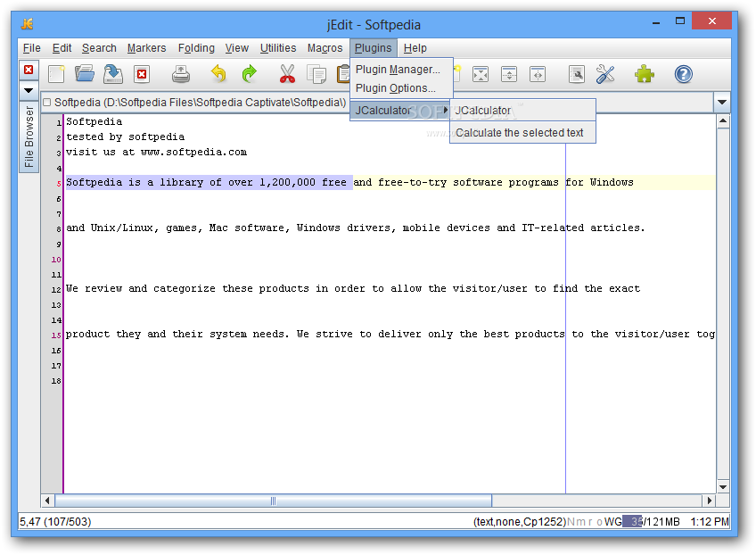Click the Save File toolbar icon
756x555 pixels.
113,74
